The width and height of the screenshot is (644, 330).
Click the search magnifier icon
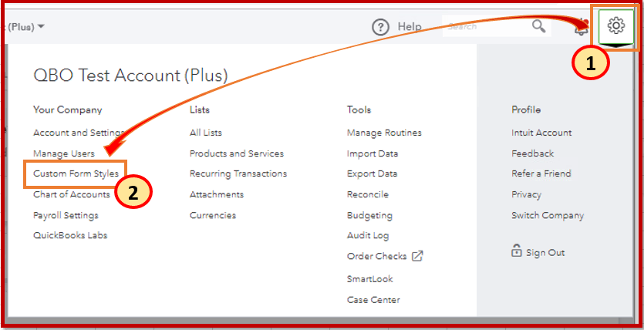[x=539, y=27]
